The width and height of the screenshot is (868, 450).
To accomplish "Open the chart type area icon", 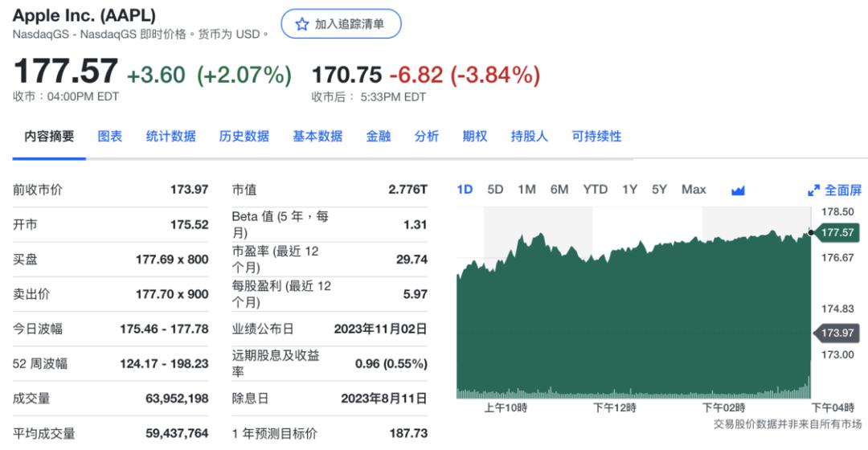I will (738, 190).
